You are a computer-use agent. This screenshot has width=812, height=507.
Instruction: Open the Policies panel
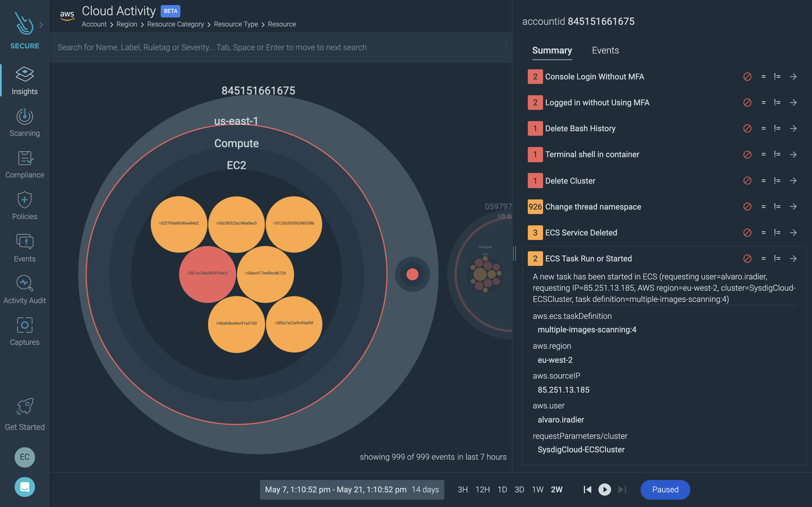pos(25,207)
